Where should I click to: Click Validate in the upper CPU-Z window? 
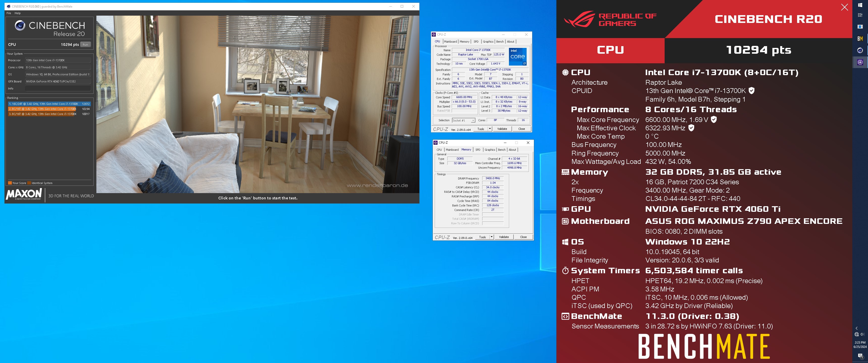(x=502, y=129)
